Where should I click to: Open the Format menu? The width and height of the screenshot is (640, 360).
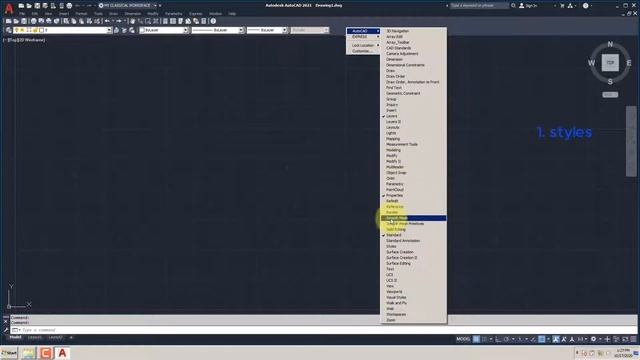tap(81, 14)
